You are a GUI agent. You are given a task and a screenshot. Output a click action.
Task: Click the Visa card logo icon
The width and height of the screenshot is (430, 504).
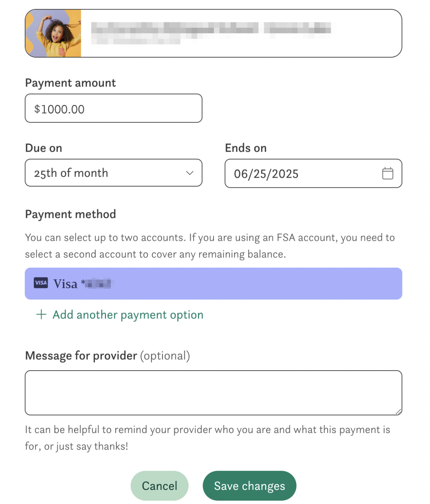coord(41,283)
